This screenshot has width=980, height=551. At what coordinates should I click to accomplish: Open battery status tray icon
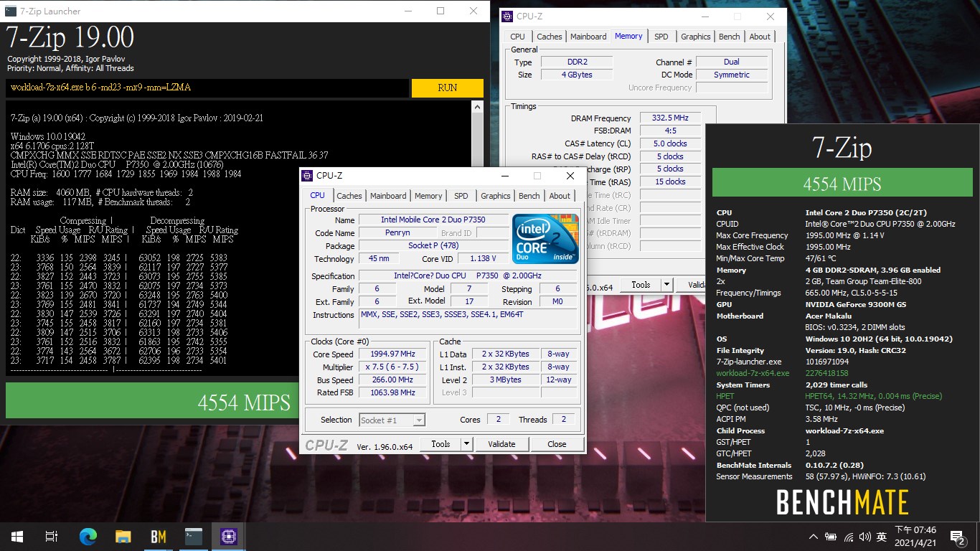tap(831, 537)
